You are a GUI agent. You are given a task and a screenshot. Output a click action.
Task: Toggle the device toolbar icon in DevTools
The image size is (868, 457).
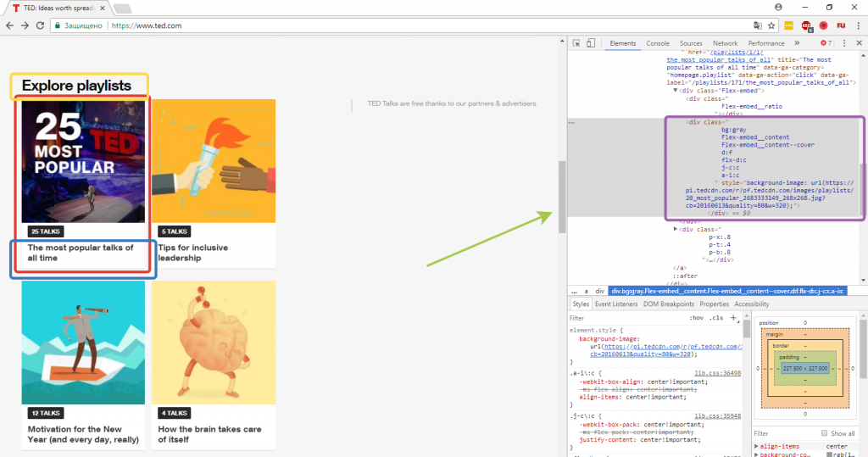(x=591, y=43)
